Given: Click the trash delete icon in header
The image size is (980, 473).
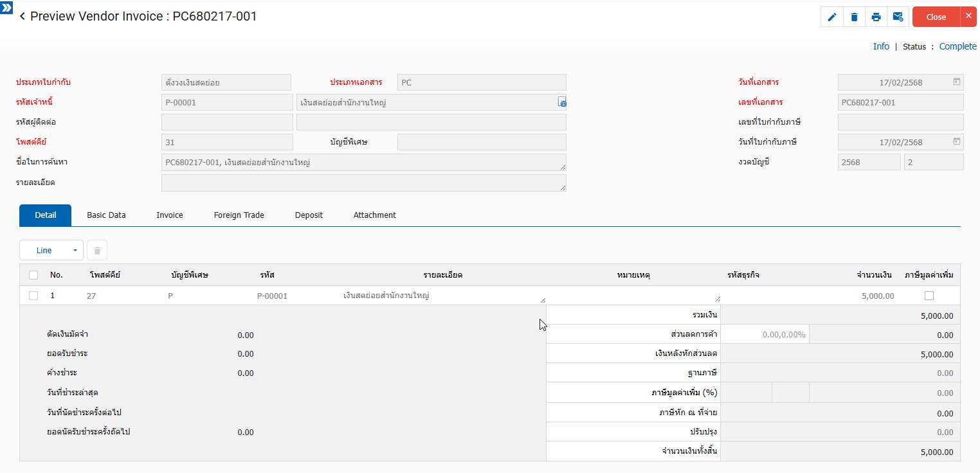Looking at the screenshot, I should [x=854, y=17].
